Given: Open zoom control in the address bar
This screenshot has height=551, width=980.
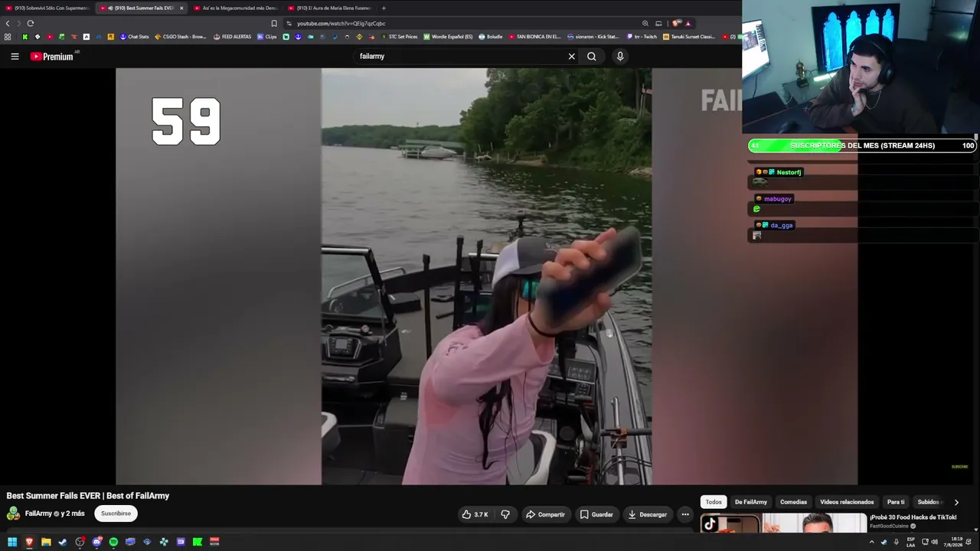Looking at the screenshot, I should (645, 23).
